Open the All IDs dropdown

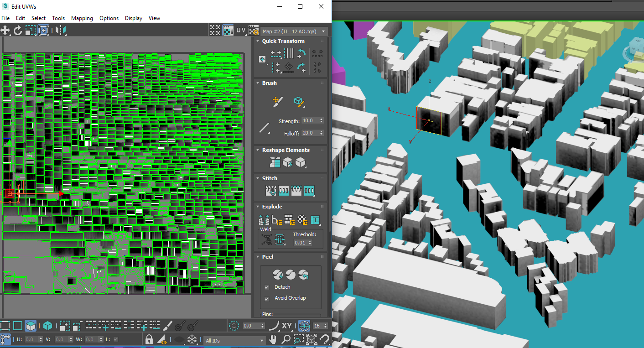coord(234,340)
